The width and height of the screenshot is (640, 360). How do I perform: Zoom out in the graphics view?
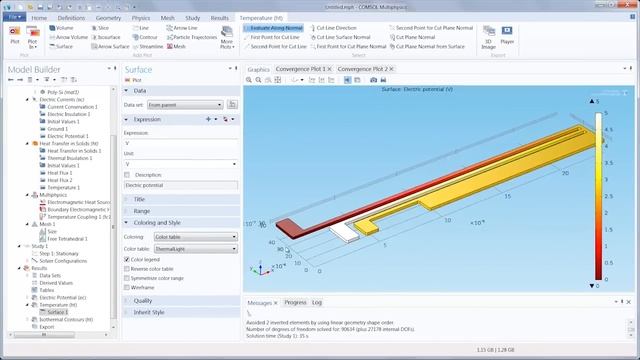[x=258, y=80]
